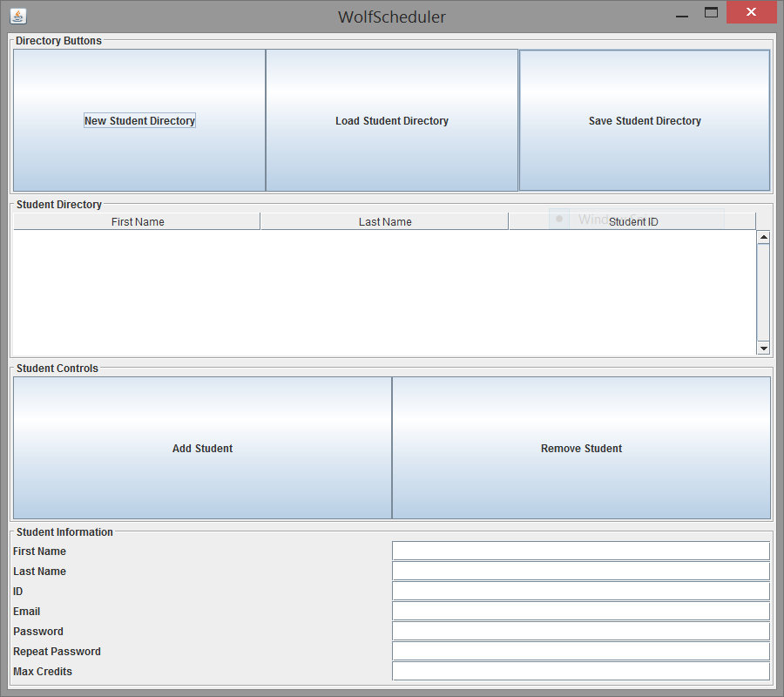784x697 pixels.
Task: Sort by the First Name column header
Action: pos(137,221)
